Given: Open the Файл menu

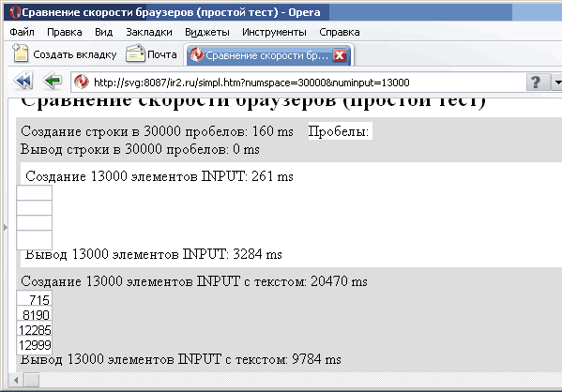Looking at the screenshot, I should click(22, 32).
